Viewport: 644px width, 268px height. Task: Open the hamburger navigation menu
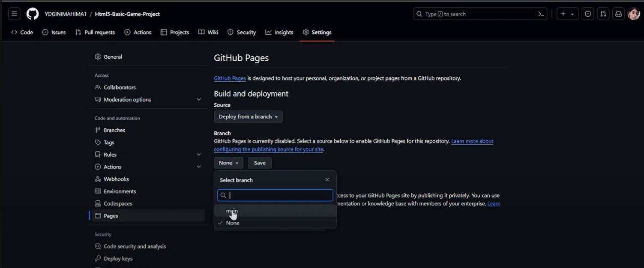pyautogui.click(x=14, y=14)
